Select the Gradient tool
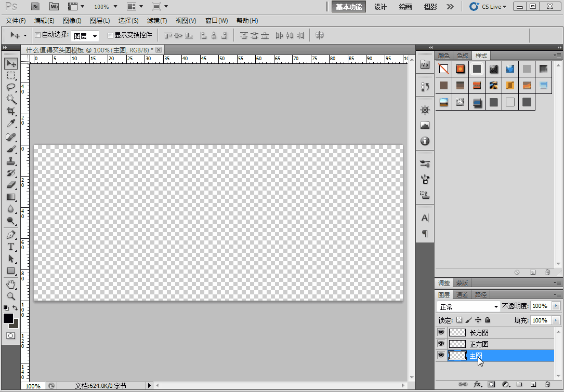The height and width of the screenshot is (392, 564). click(x=11, y=197)
